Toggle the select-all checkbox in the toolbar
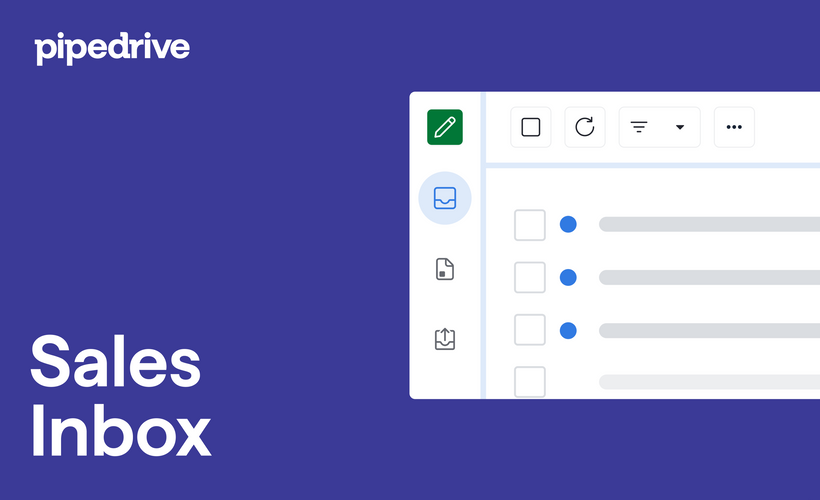Image resolution: width=820 pixels, height=500 pixels. point(531,127)
